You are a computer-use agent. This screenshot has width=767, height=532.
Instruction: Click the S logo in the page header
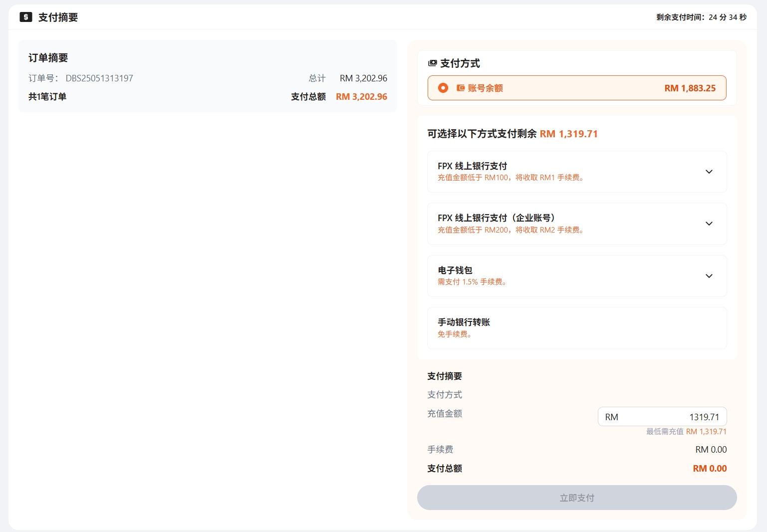pos(25,17)
